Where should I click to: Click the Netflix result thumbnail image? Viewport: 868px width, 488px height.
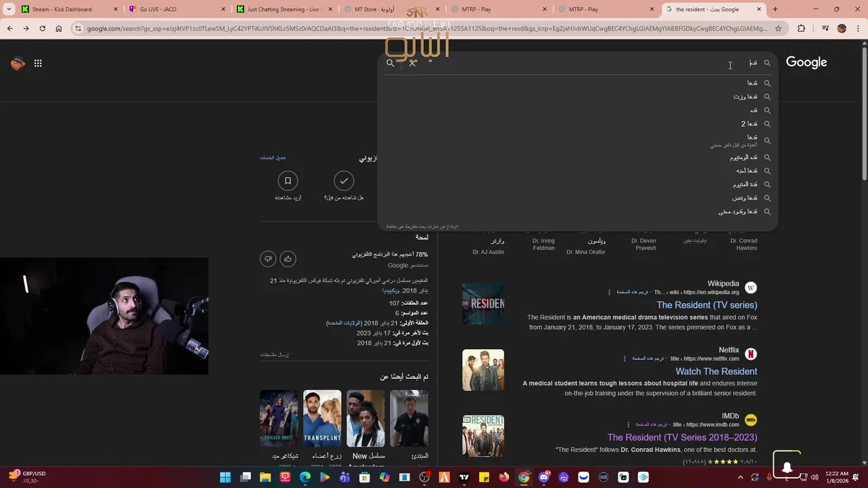coord(483,370)
